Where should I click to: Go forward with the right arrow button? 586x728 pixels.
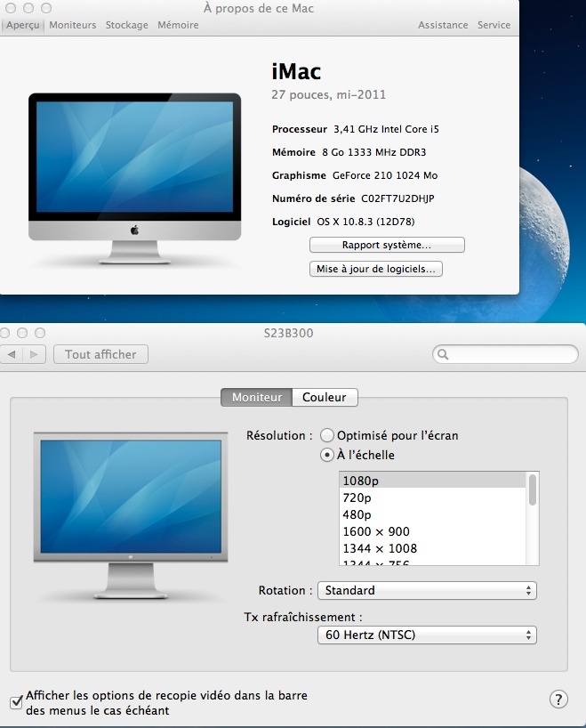(34, 354)
